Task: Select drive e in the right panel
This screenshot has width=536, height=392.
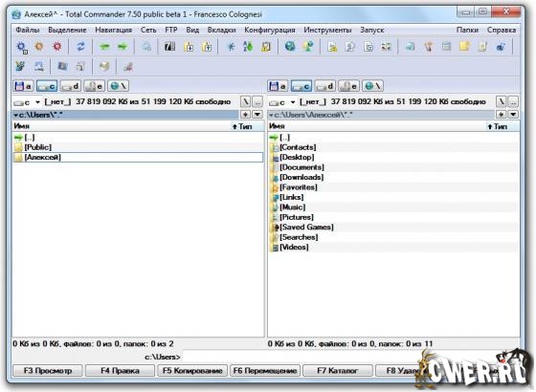Action: pos(348,86)
